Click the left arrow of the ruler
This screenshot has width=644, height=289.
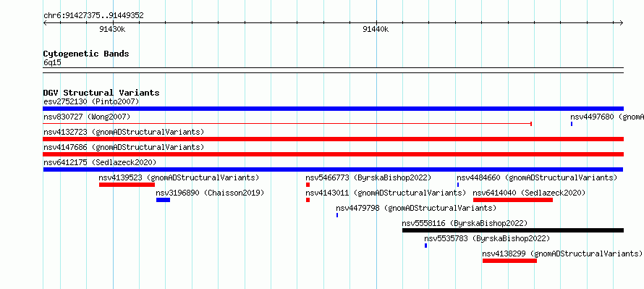(46, 23)
